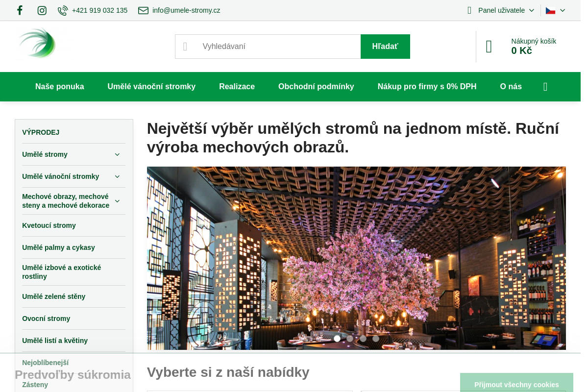Image resolution: width=588 pixels, height=392 pixels.
Task: Expand sidebar Umělé vánoční stromky chevron
Action: (117, 176)
